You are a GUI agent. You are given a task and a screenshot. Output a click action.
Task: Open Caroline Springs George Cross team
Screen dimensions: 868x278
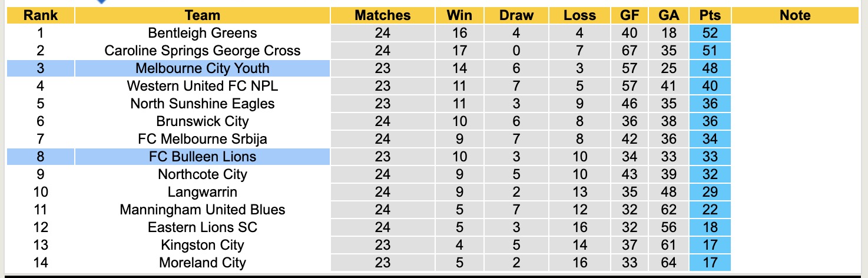point(202,51)
